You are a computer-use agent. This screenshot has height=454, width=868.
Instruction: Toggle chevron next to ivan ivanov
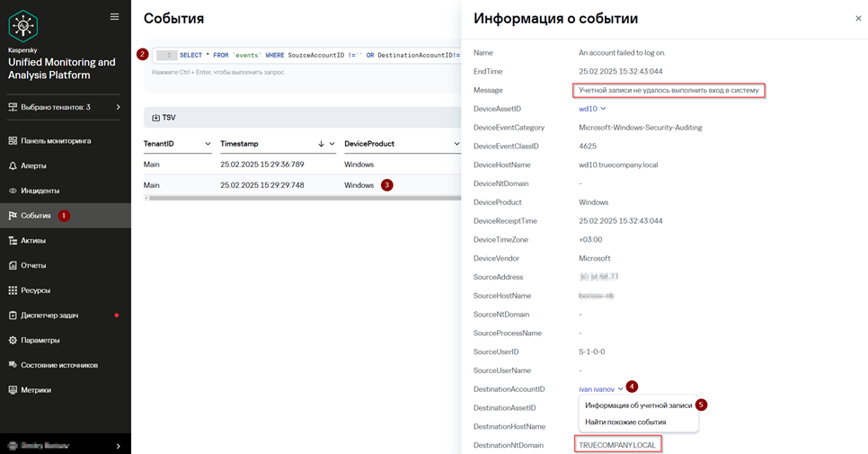pyautogui.click(x=621, y=389)
